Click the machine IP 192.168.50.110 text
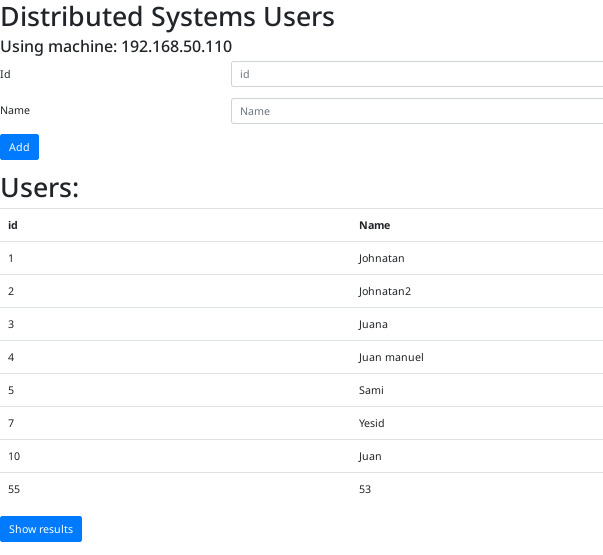This screenshot has height=555, width=603. (177, 47)
